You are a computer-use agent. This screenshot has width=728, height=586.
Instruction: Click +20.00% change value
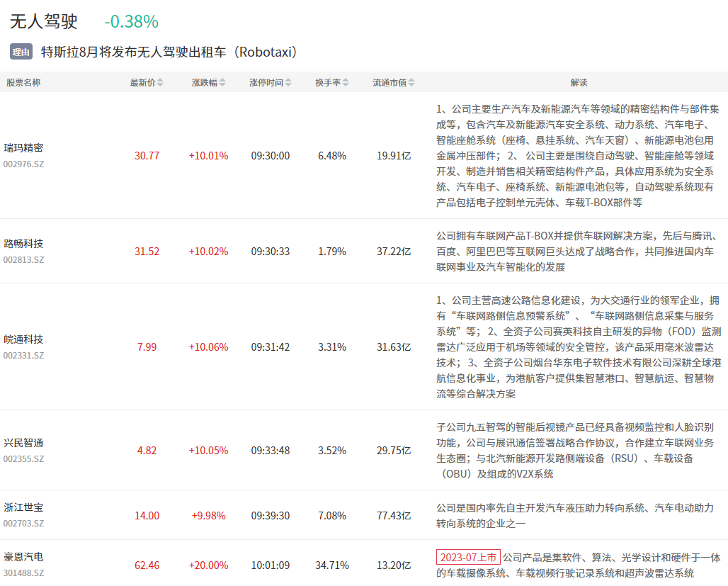(208, 565)
